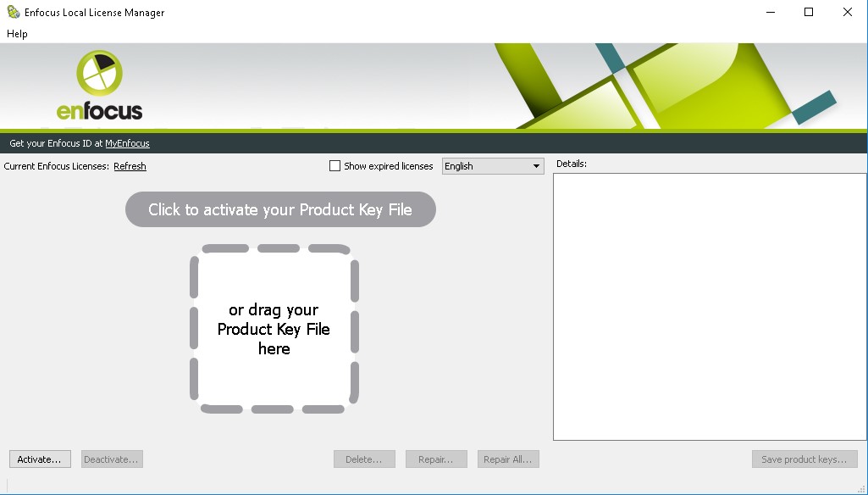Click inside the empty Details panel

pyautogui.click(x=709, y=305)
